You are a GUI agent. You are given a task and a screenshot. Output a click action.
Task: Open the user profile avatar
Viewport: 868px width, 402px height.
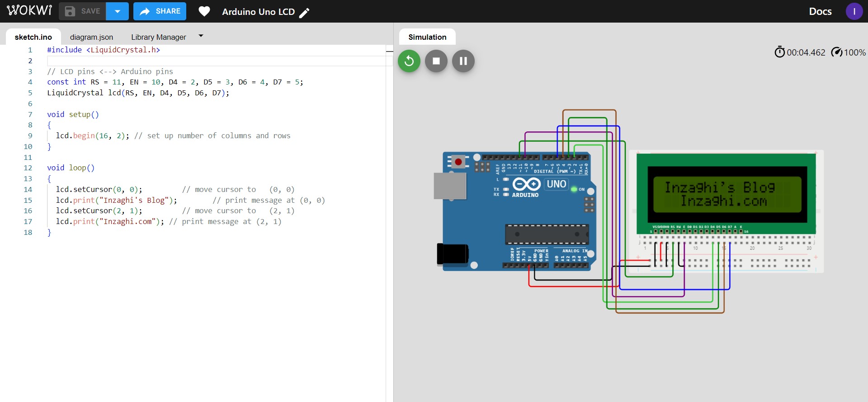click(x=854, y=11)
